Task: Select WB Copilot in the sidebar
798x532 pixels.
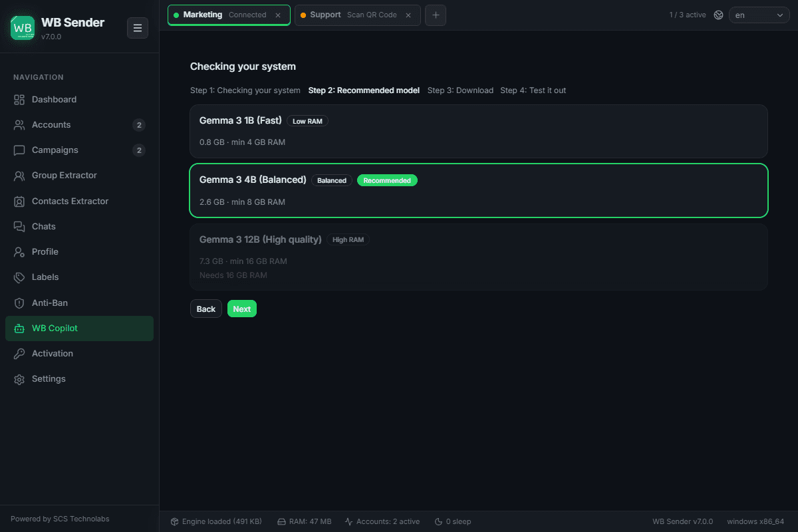Action: (x=80, y=329)
